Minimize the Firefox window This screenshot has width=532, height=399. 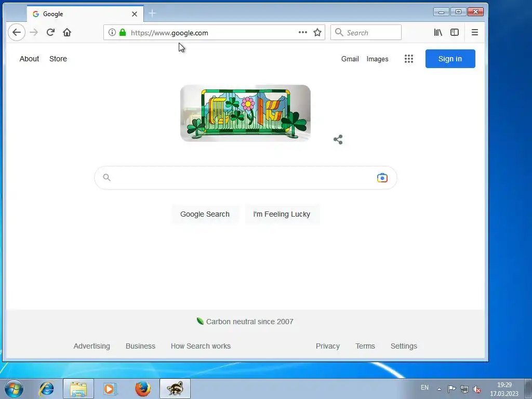coord(441,12)
